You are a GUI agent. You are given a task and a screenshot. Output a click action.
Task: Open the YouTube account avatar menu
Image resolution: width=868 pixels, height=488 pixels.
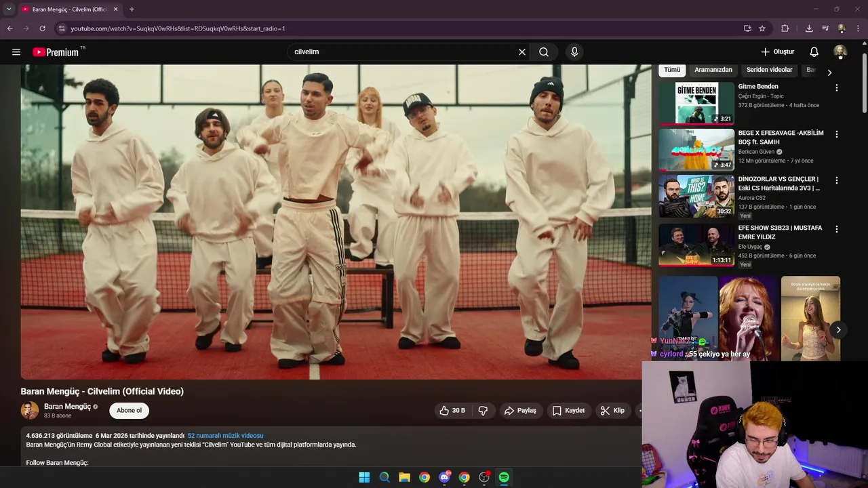(840, 52)
